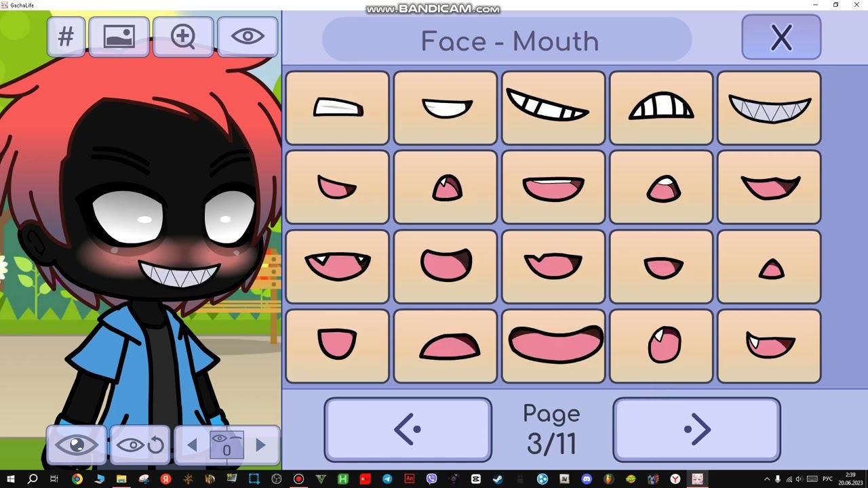This screenshot has height=488, width=868.
Task: Open Viber from the taskbar
Action: [431, 479]
